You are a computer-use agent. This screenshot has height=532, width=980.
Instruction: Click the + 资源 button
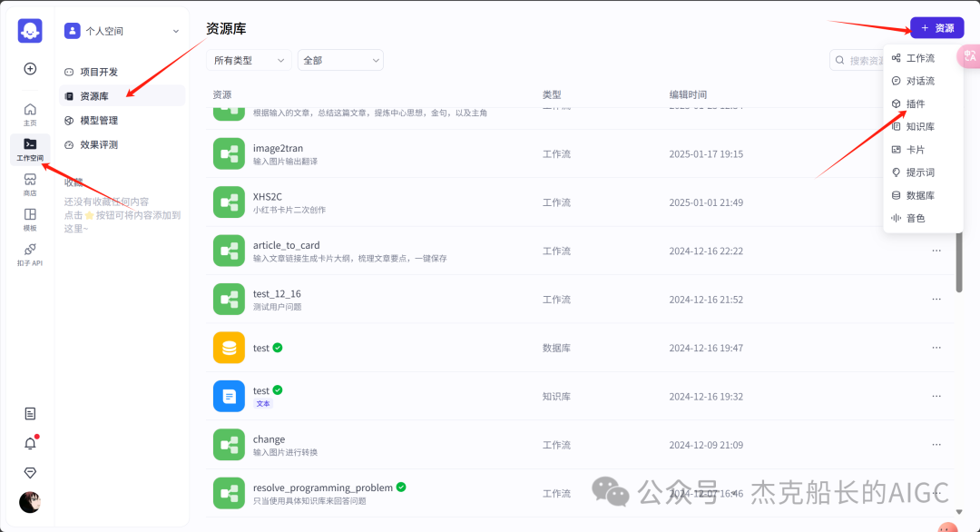click(936, 28)
